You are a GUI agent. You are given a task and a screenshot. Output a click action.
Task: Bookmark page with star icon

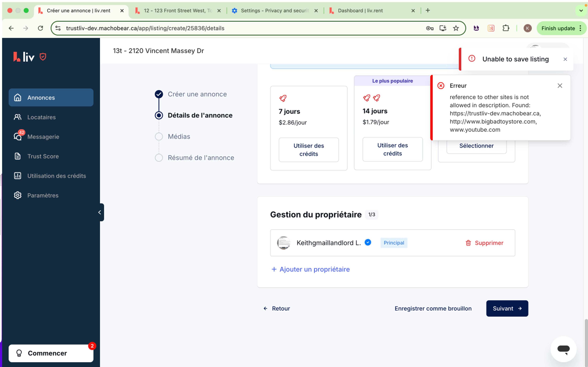(456, 28)
